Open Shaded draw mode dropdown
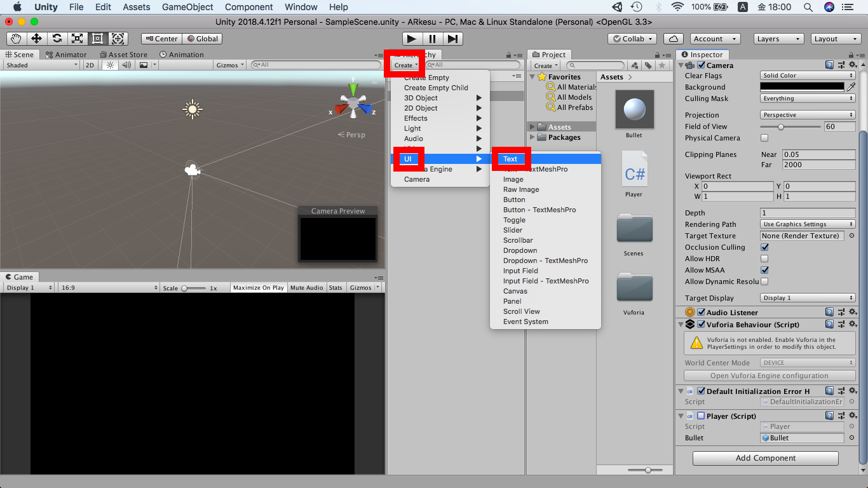868x488 pixels. pyautogui.click(x=42, y=65)
